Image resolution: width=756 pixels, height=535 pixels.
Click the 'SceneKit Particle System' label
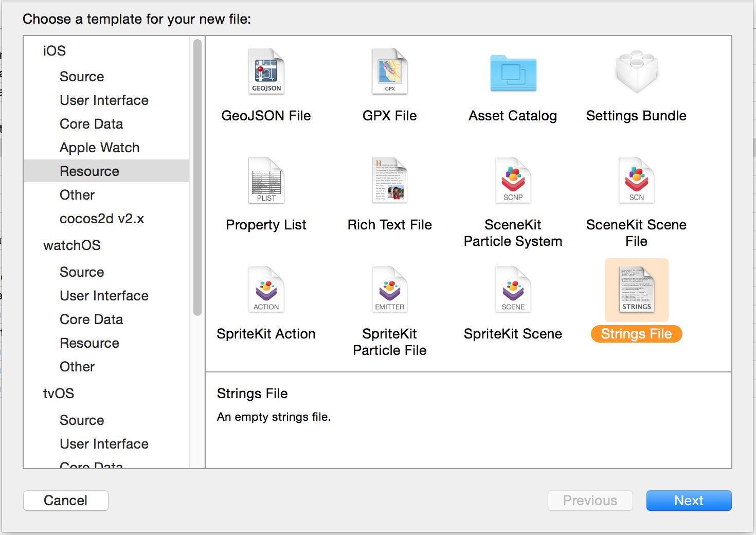click(x=513, y=233)
